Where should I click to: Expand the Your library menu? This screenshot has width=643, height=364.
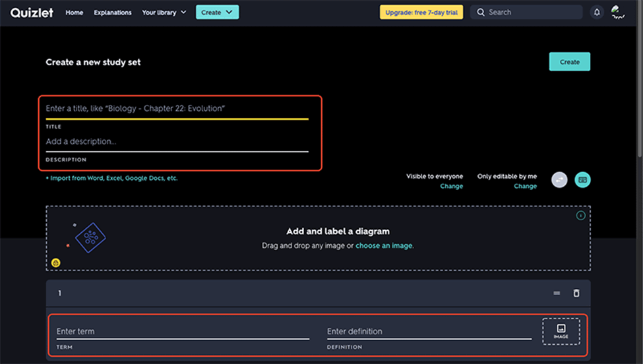[164, 13]
